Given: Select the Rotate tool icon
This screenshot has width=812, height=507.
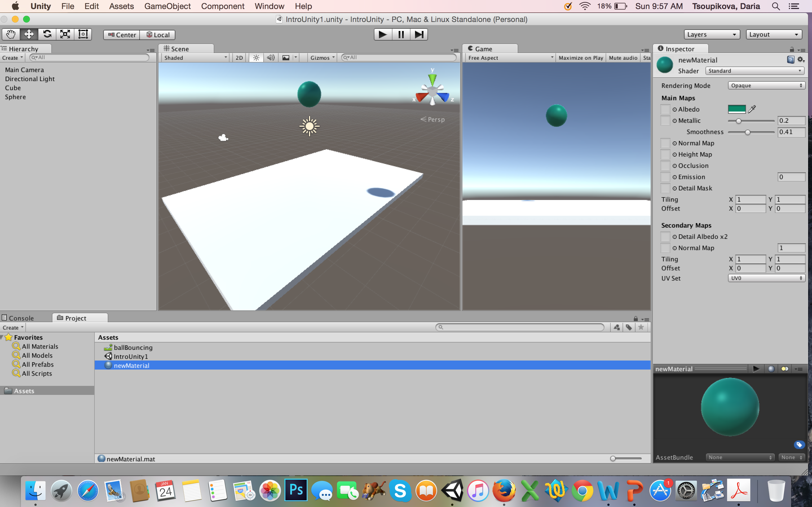Looking at the screenshot, I should 47,34.
